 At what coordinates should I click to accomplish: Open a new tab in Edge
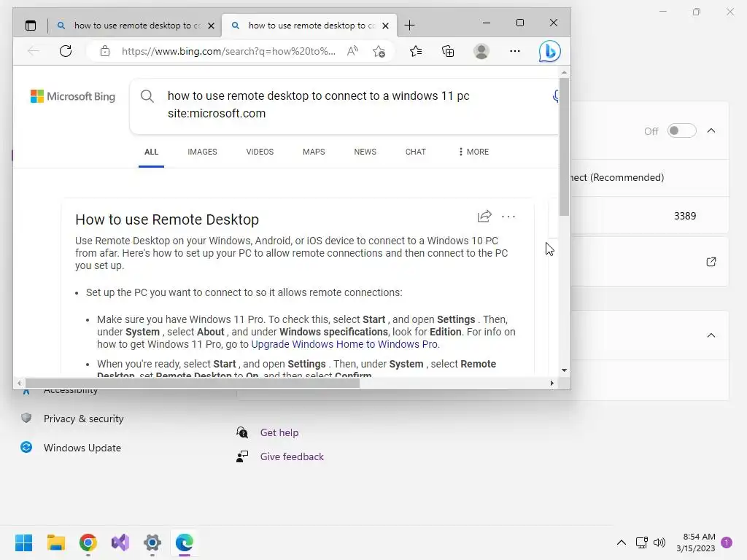(x=409, y=26)
